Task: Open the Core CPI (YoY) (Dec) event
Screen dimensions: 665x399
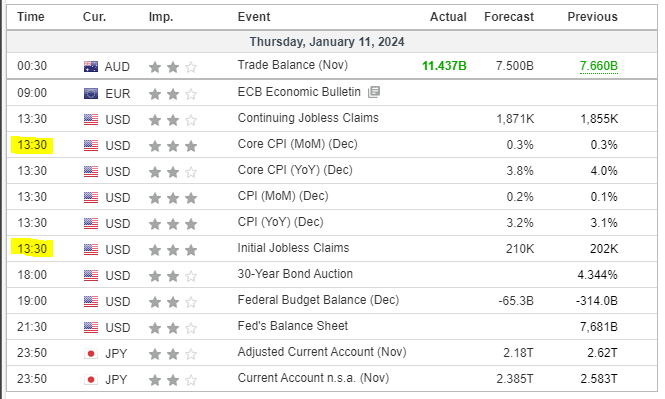Action: tap(295, 170)
